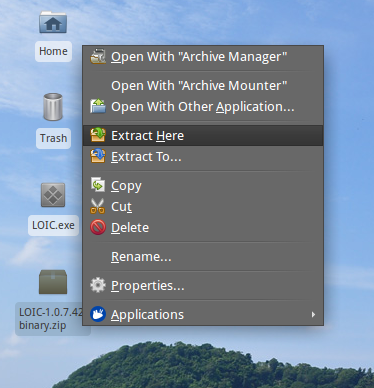Choose Open With Other Application...
The height and width of the screenshot is (388, 374).
[203, 107]
